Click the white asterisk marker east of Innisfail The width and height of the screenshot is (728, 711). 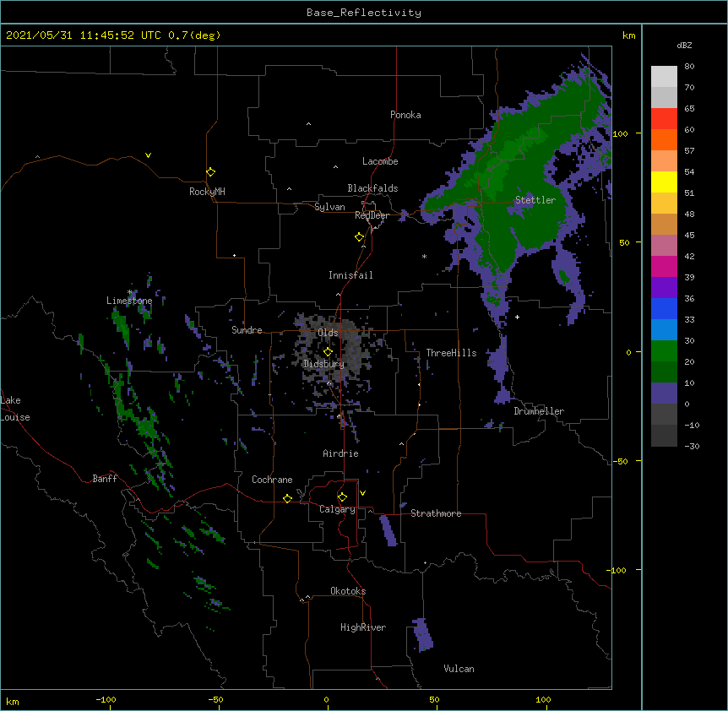(424, 256)
